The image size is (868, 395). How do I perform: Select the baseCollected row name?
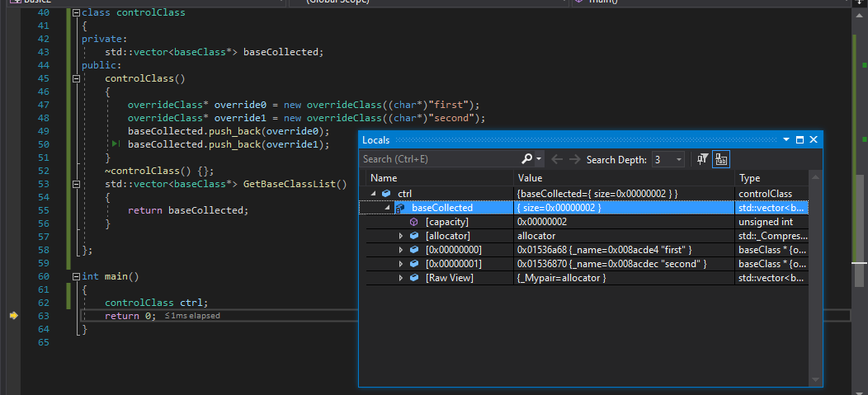[442, 208]
